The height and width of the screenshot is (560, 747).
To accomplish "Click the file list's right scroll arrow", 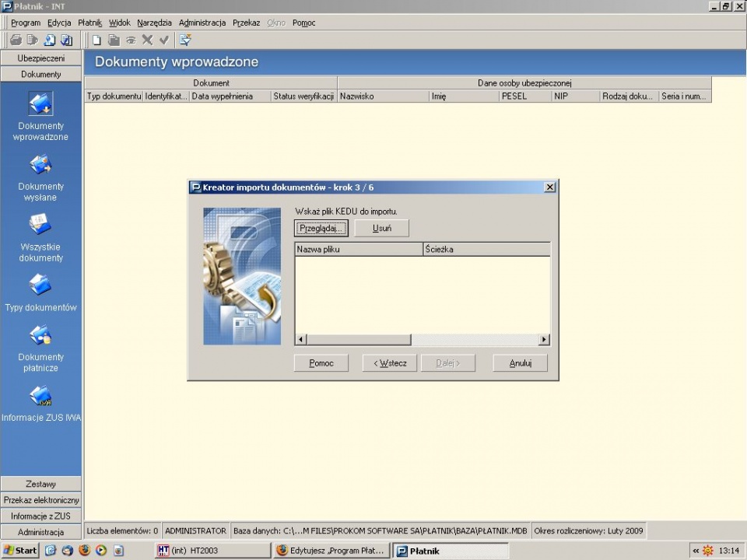I will pos(544,340).
